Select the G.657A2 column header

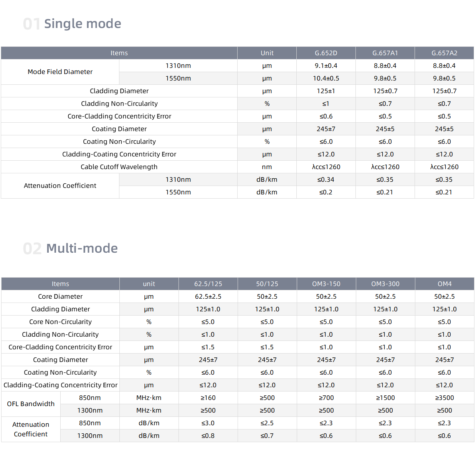[x=444, y=53]
